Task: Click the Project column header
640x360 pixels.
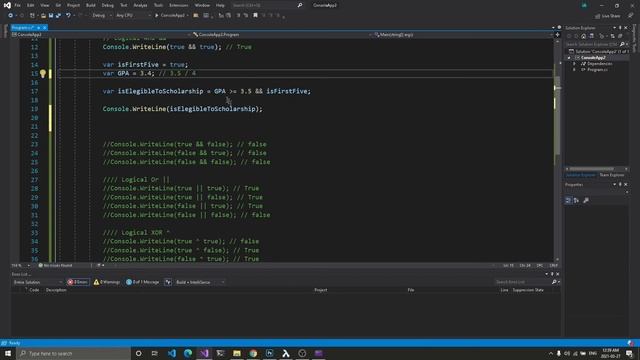Action: pos(321,290)
